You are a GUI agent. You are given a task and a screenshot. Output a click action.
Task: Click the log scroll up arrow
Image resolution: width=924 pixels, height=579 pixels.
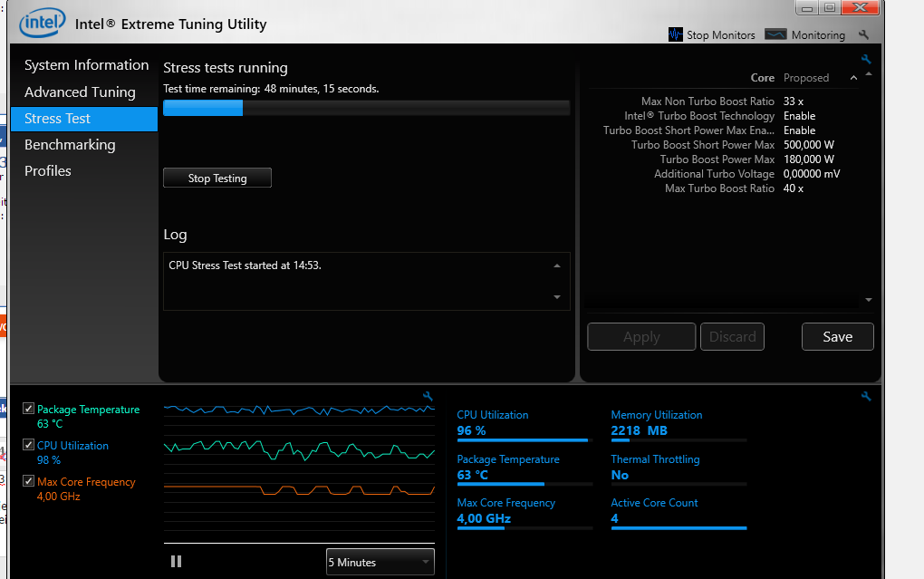[x=557, y=265]
